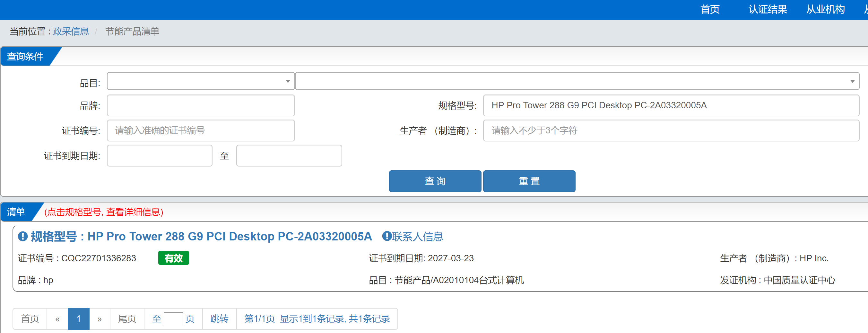The width and height of the screenshot is (868, 333).
Task: Click the 证书到期日期 end date field
Action: click(x=289, y=156)
